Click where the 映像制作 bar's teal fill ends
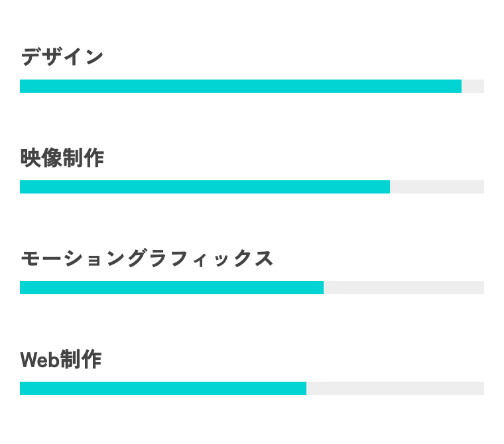The height and width of the screenshot is (444, 504). point(389,187)
